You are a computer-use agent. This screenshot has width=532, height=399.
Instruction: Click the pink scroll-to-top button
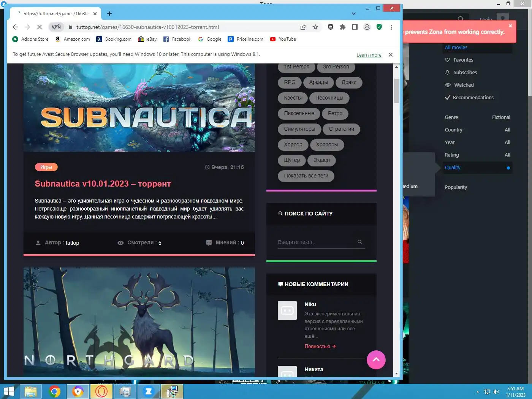click(x=376, y=359)
